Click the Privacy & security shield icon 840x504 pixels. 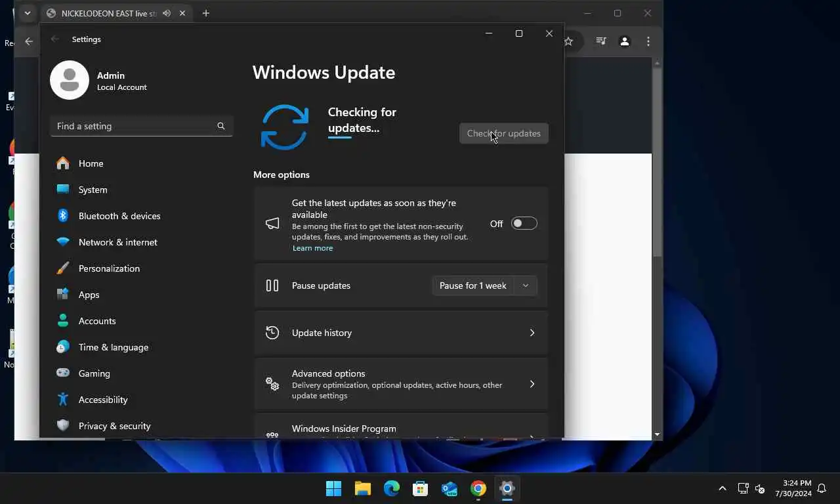pyautogui.click(x=63, y=426)
